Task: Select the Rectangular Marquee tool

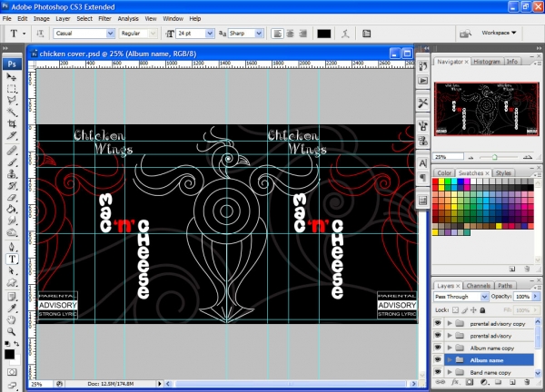Action: pyautogui.click(x=12, y=89)
